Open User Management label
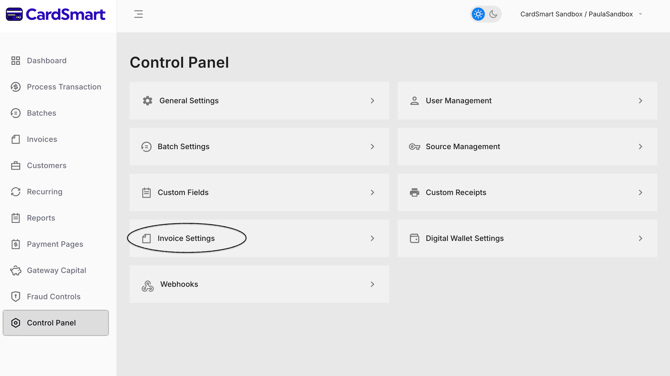Viewport: 670px width, 376px height. (458, 101)
